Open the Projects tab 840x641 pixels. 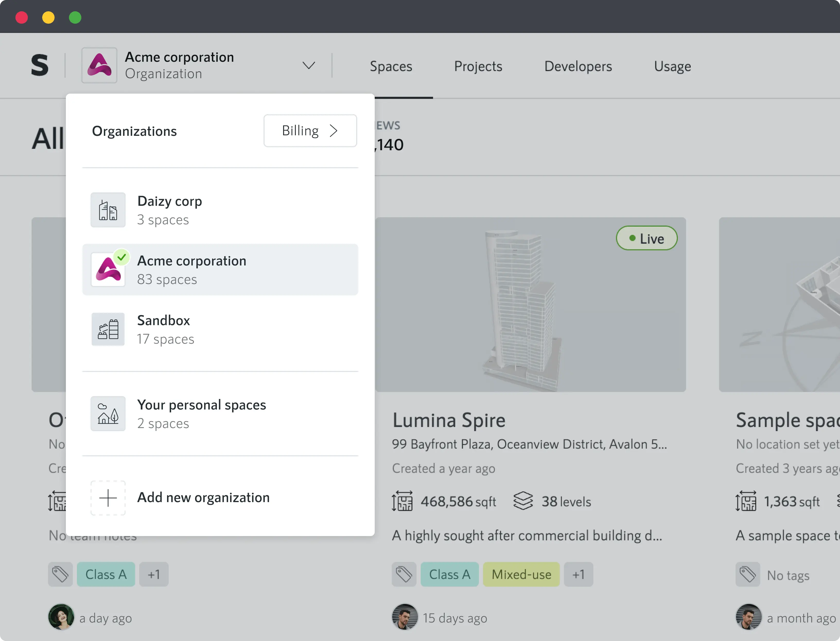click(x=478, y=66)
